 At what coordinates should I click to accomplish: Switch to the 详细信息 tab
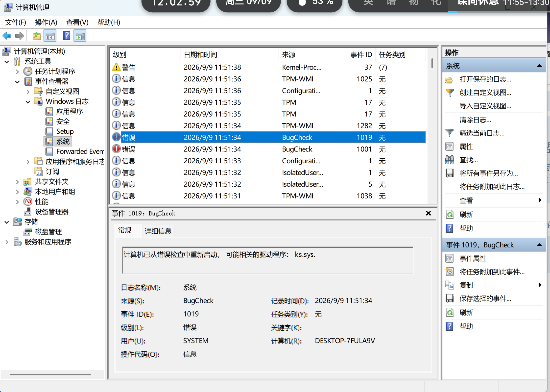pyautogui.click(x=158, y=231)
